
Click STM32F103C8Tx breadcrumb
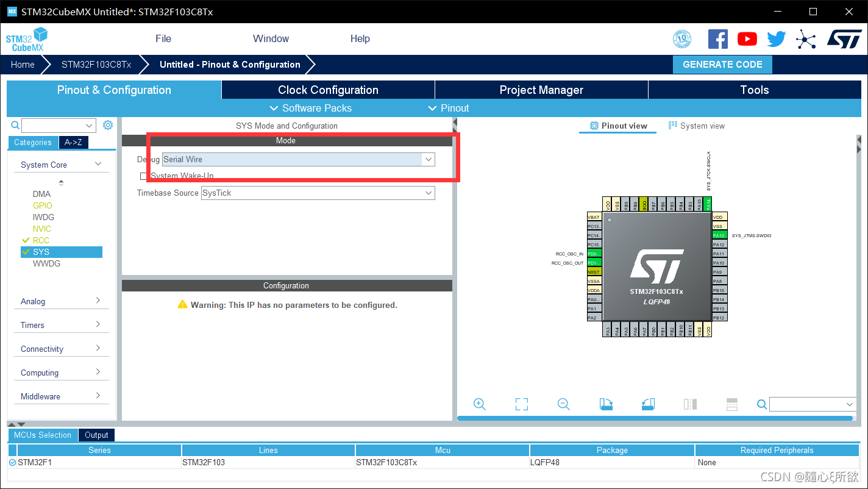(x=96, y=65)
